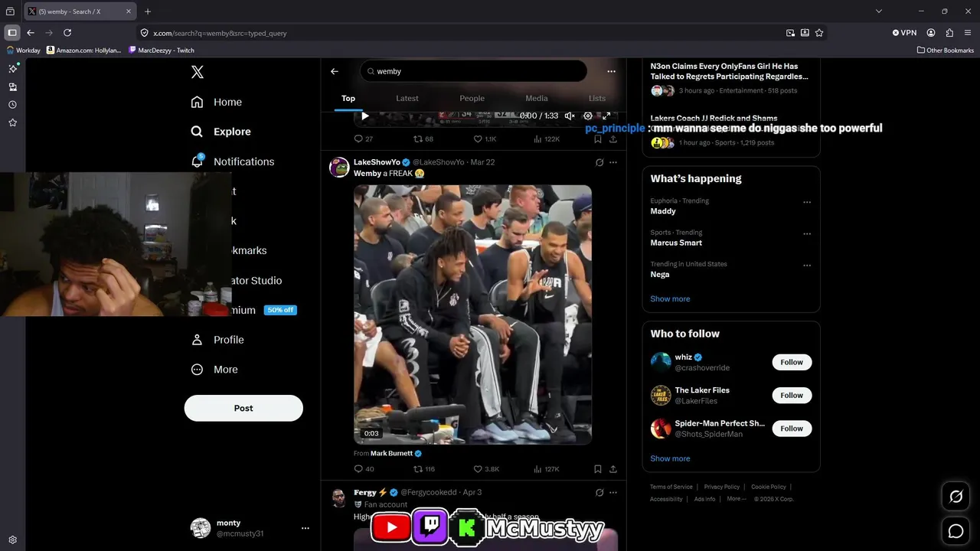Follow The Laker Files account

pos(792,396)
